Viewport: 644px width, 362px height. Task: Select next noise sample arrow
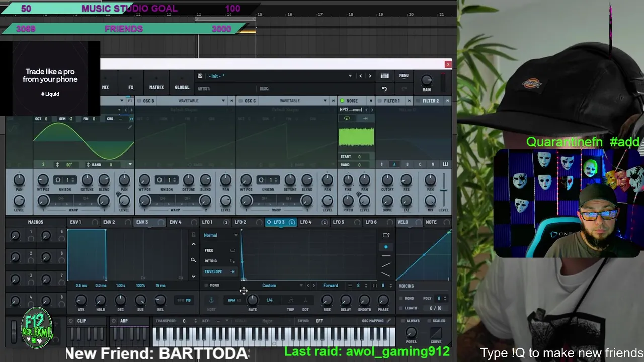(x=371, y=110)
